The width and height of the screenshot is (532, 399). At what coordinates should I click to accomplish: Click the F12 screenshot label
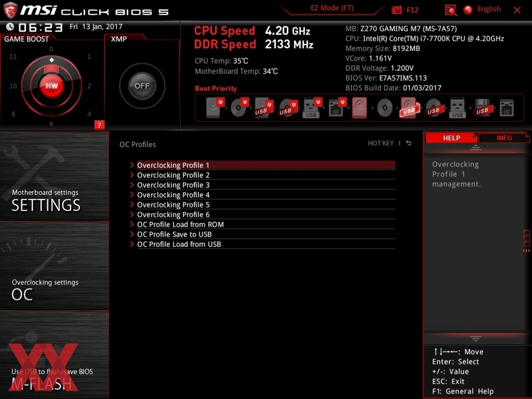pyautogui.click(x=412, y=10)
